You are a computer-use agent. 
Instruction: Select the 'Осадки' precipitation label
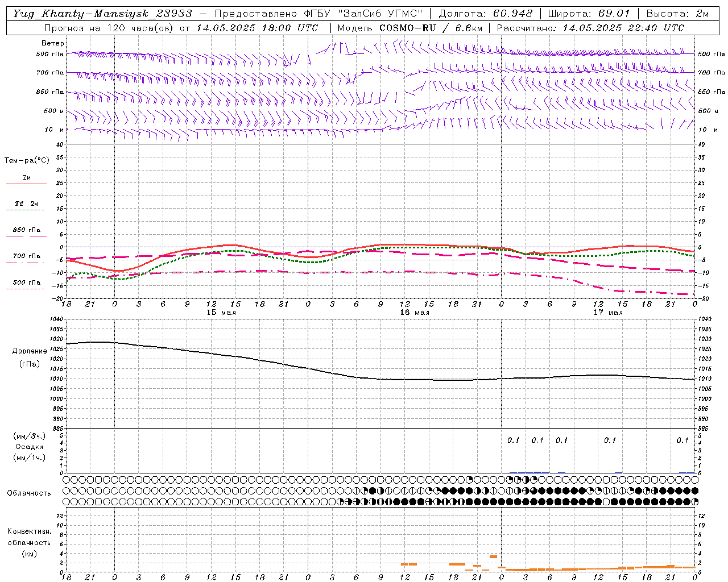coord(29,447)
